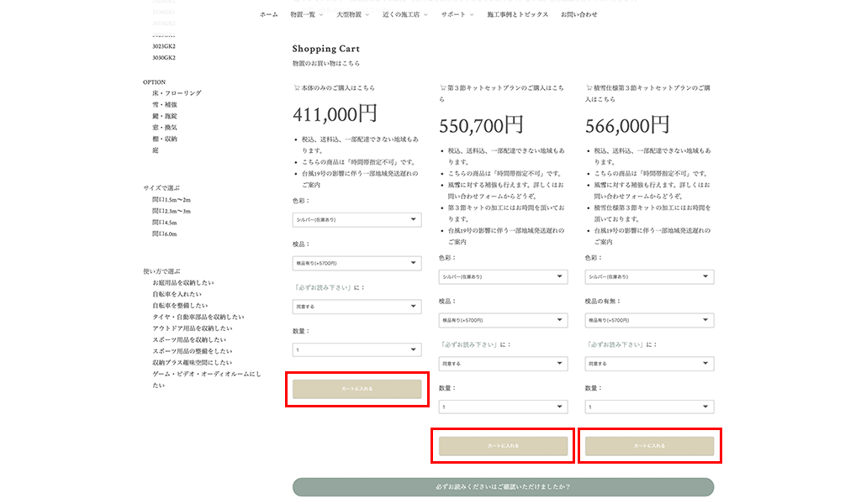Click the サイズで選ぶ sidebar heading
Screen dimensions: 861x504
[161, 188]
